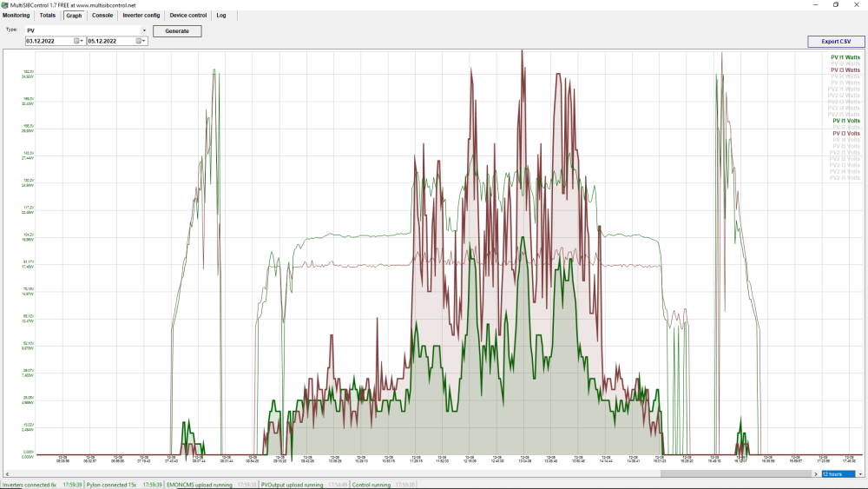Toggle the PV I3 Volts legend series

846,134
